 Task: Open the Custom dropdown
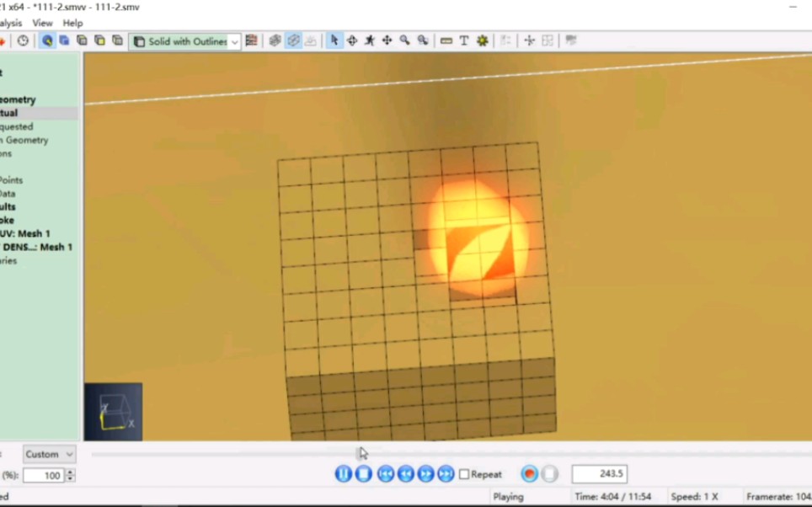click(49, 454)
